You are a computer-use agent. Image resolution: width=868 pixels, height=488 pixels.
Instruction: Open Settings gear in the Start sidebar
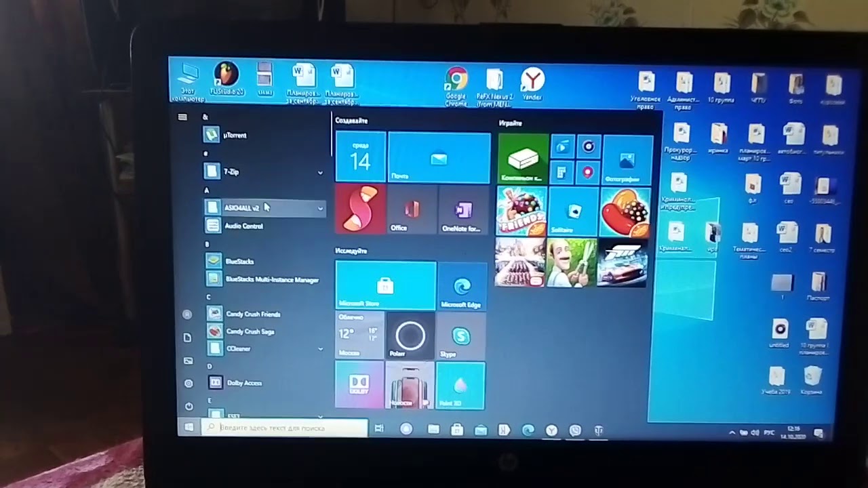[x=189, y=383]
